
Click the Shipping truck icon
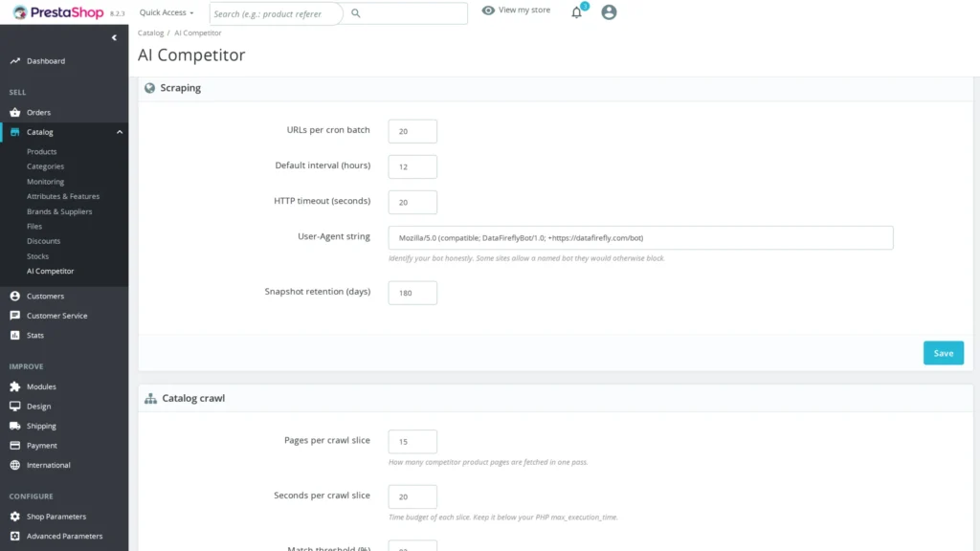pyautogui.click(x=15, y=426)
